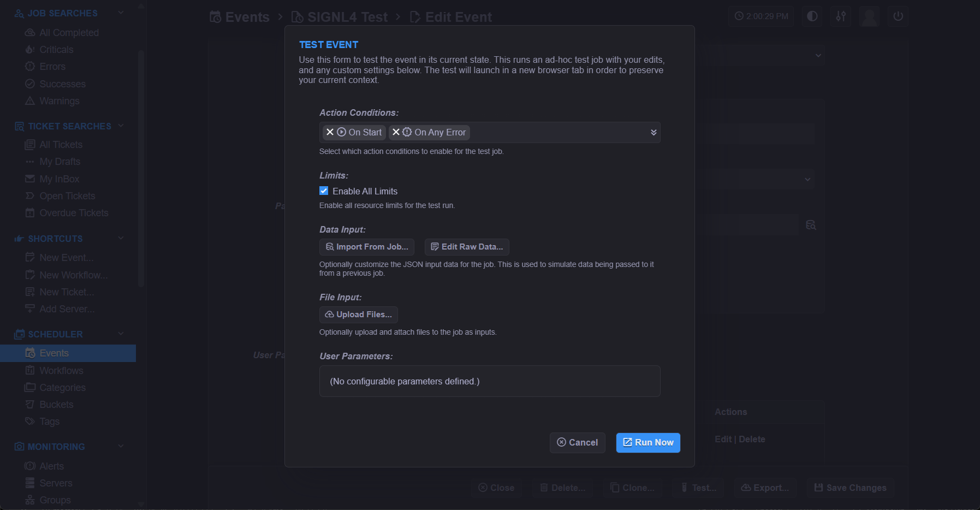Click the user avatar in header
The width and height of the screenshot is (980, 510).
(x=869, y=16)
